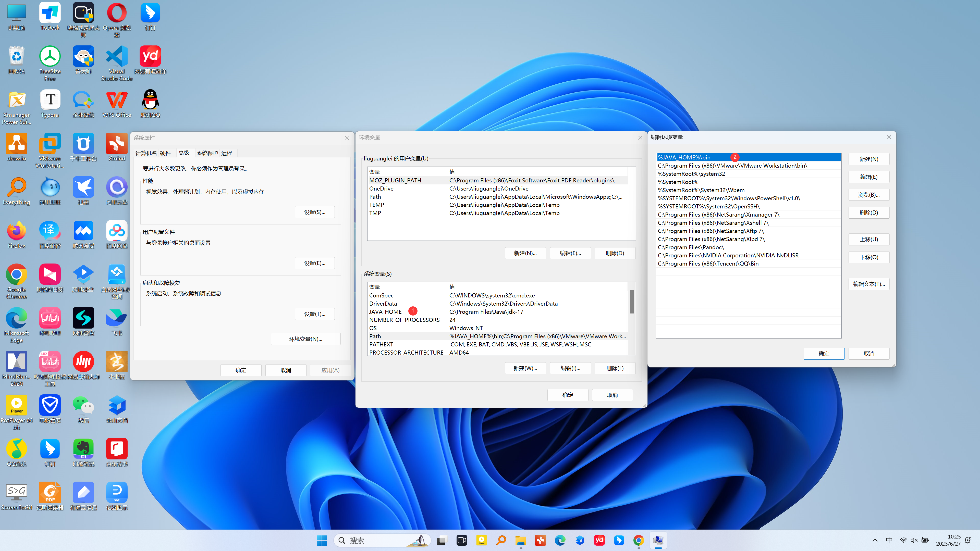Open 网易有道翻译 desktop icon
This screenshot has width=980, height=551.
150,60
